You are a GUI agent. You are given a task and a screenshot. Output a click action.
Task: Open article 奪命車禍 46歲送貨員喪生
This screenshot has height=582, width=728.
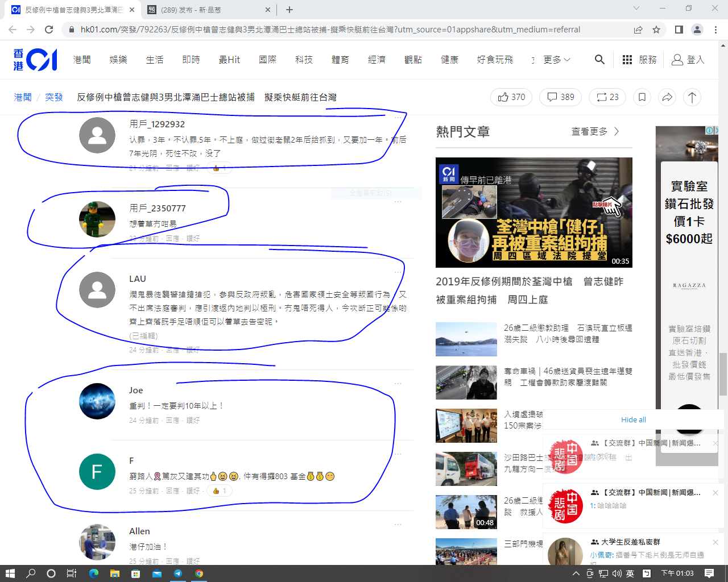[x=568, y=377]
